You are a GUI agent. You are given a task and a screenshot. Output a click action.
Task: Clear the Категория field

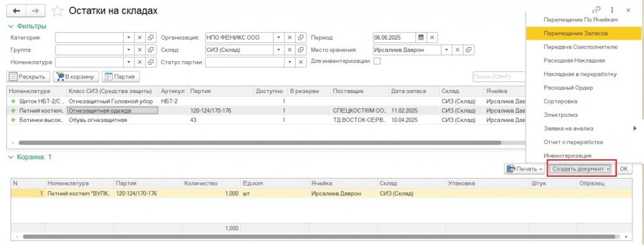(x=140, y=37)
